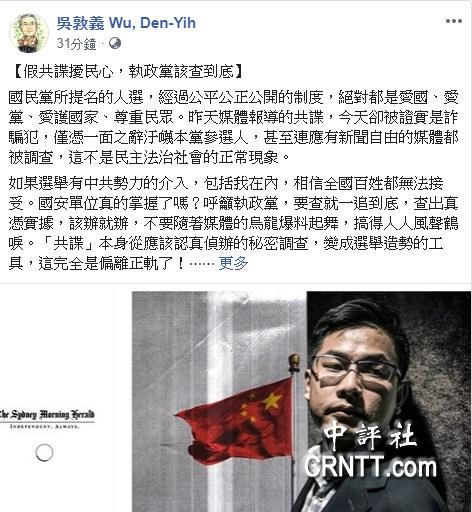Viewport: 472px width, 512px height.
Task: Click paragraph beginning 如果選舉有中共勢力
Action: 233,223
